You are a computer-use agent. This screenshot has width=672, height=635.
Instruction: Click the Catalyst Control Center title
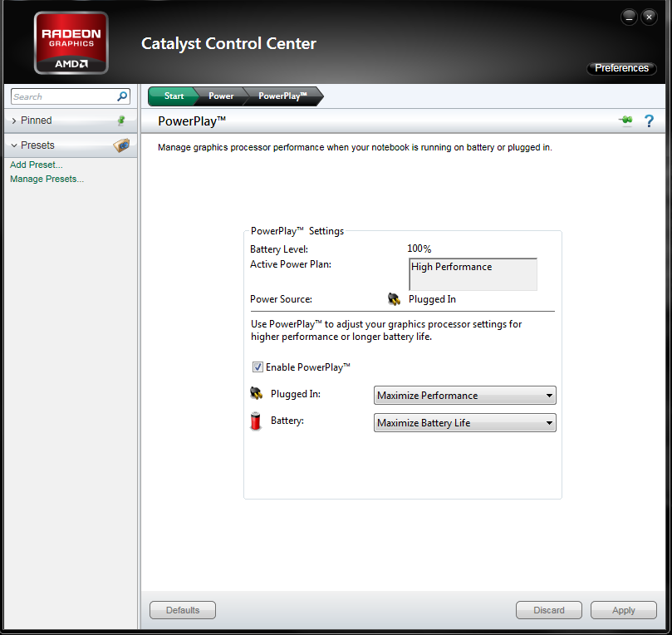click(229, 44)
